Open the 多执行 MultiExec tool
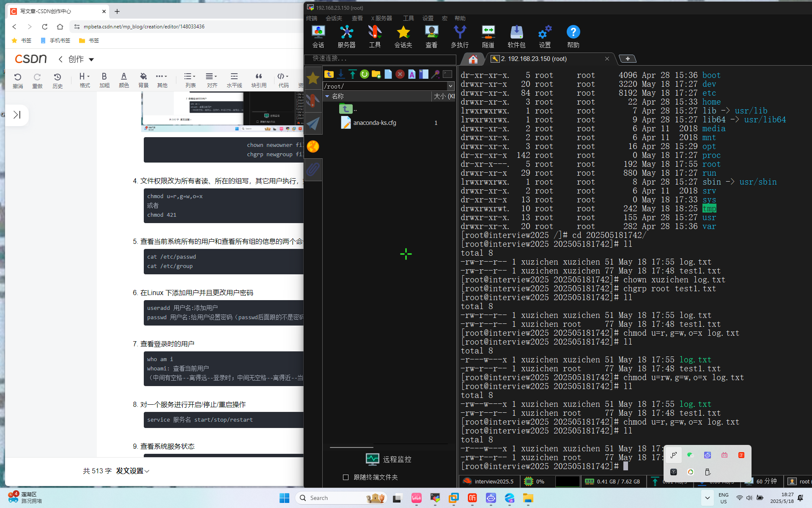The width and height of the screenshot is (812, 508). pos(459,36)
